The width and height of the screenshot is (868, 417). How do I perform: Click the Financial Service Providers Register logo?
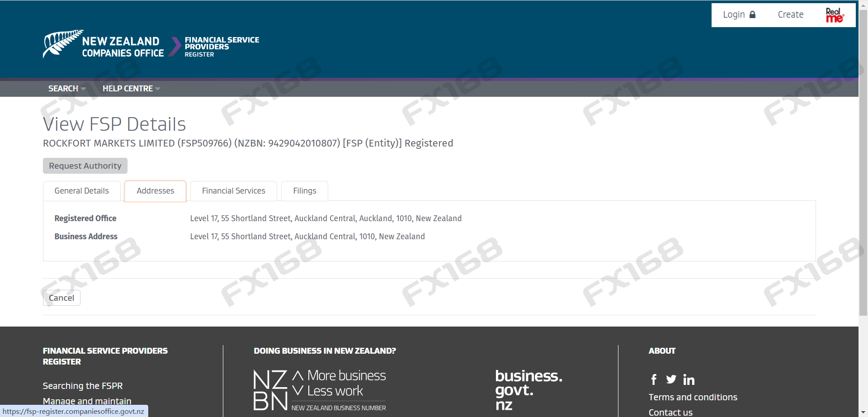(222, 47)
